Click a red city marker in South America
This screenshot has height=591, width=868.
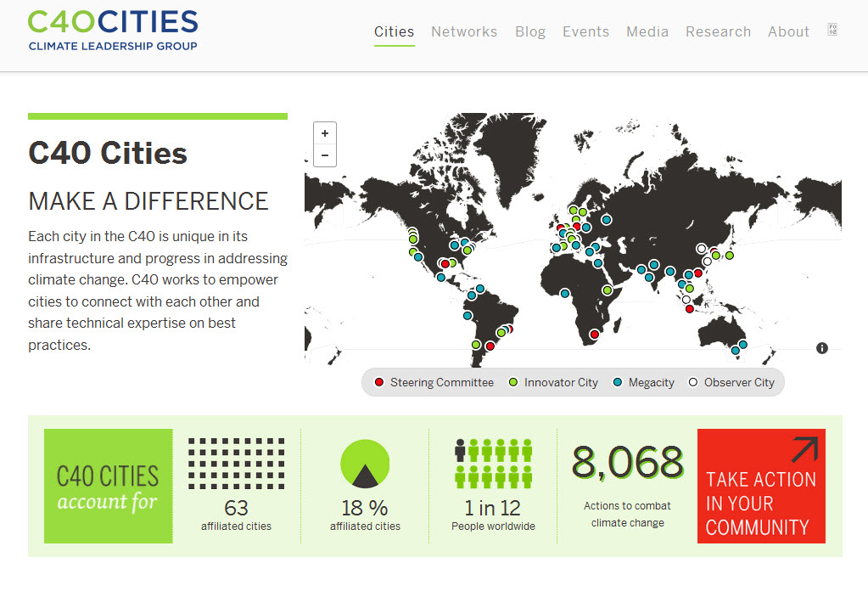[x=490, y=346]
